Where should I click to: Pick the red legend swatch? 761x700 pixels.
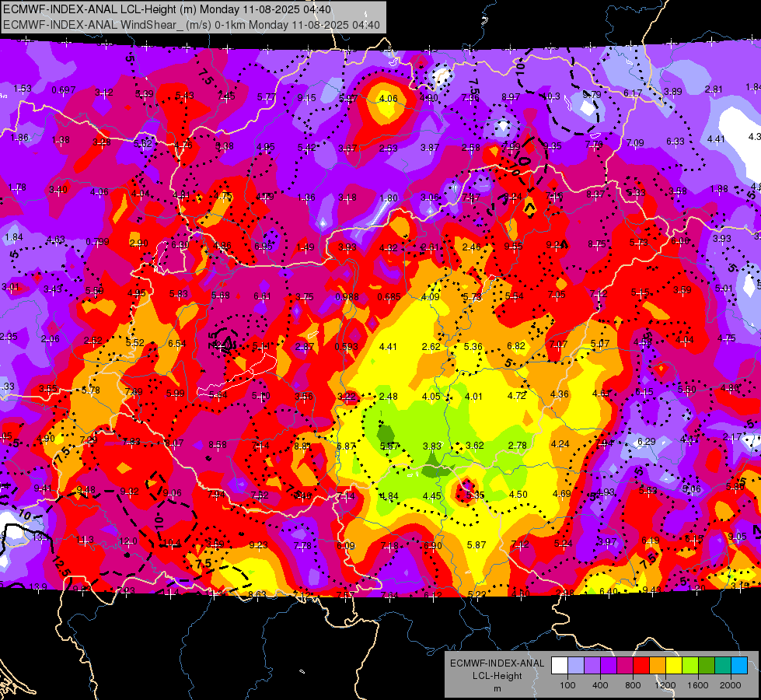pos(641,666)
